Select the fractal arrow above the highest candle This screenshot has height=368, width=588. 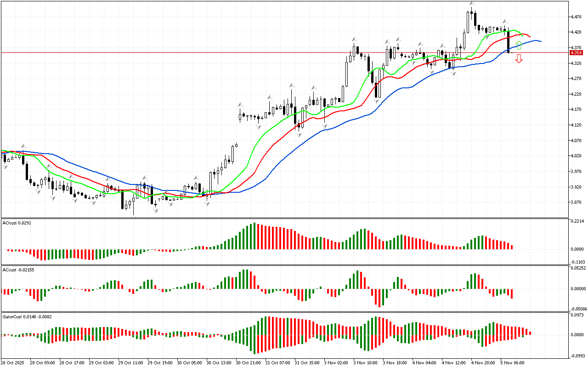coord(472,4)
